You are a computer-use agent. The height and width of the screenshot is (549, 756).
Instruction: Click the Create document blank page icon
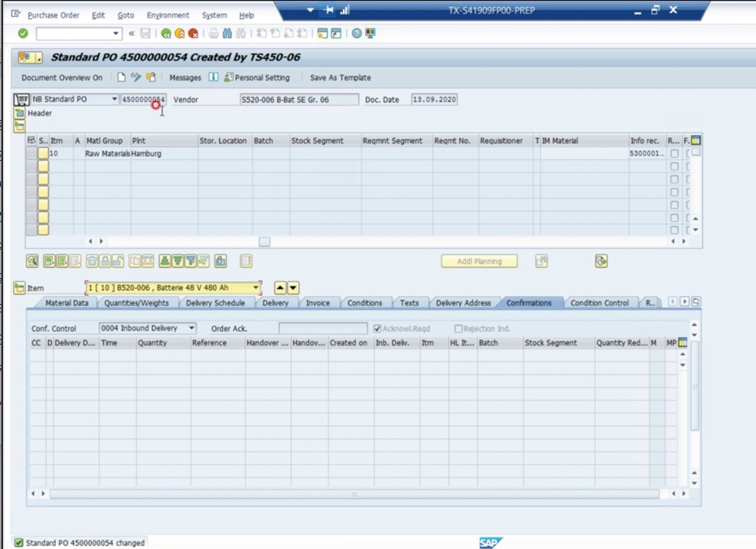coord(122,77)
